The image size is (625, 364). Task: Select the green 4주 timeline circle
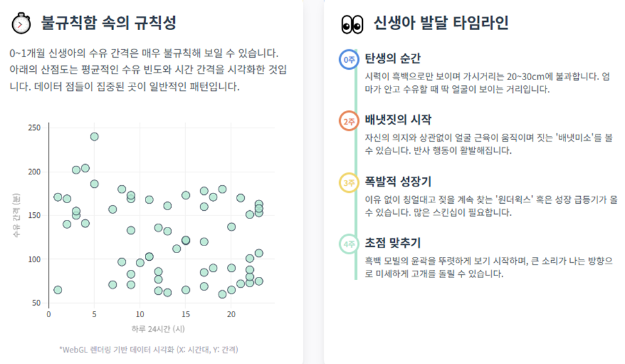(x=349, y=244)
